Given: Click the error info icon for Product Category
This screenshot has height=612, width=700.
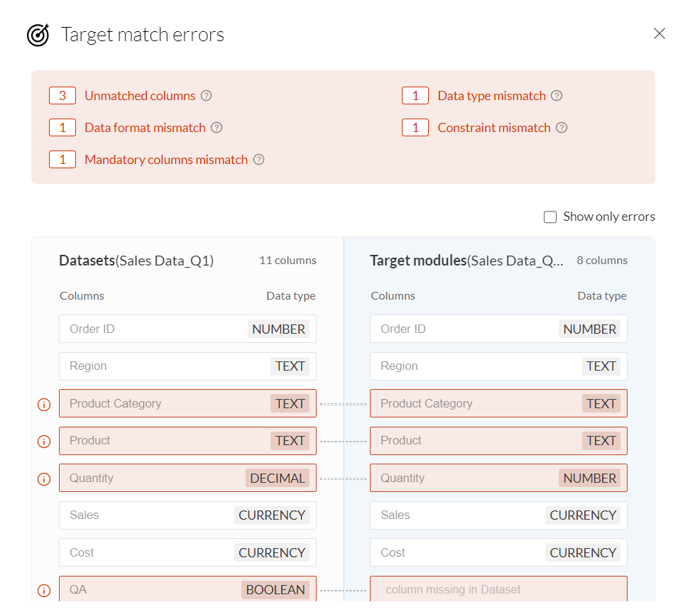Looking at the screenshot, I should (44, 404).
